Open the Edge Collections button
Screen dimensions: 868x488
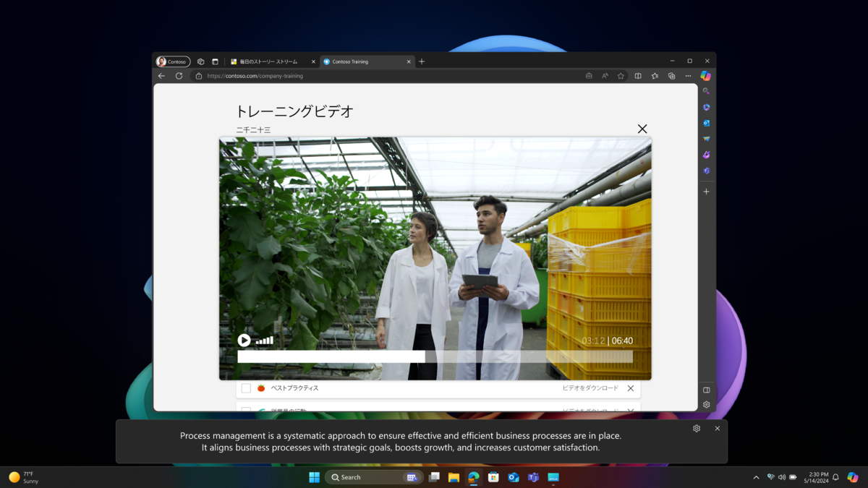pos(672,76)
